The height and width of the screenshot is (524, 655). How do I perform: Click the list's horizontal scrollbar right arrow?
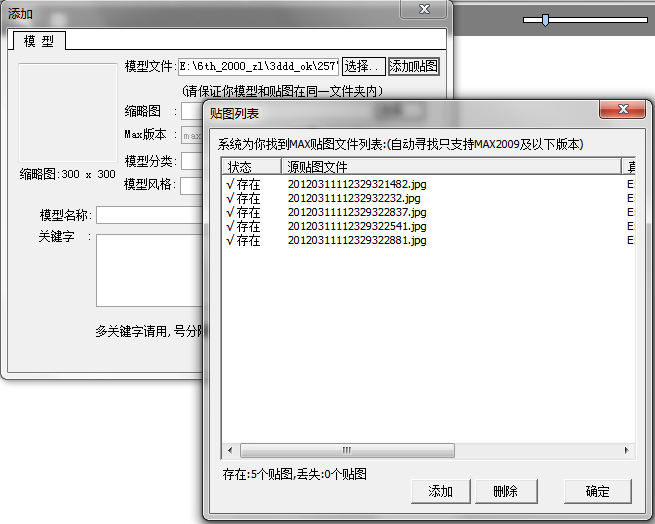click(x=626, y=450)
